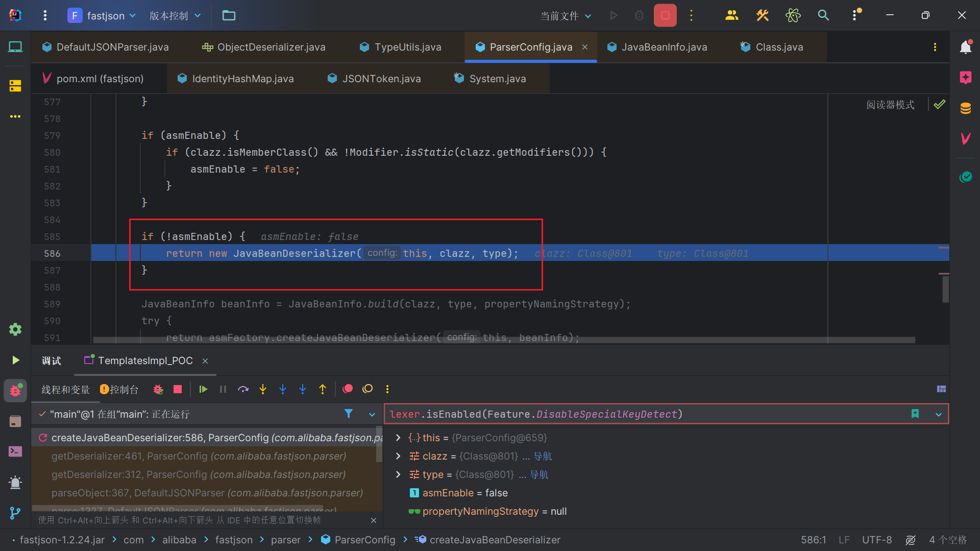Switch to TypeUtils.java tab
980x551 pixels.
click(401, 47)
